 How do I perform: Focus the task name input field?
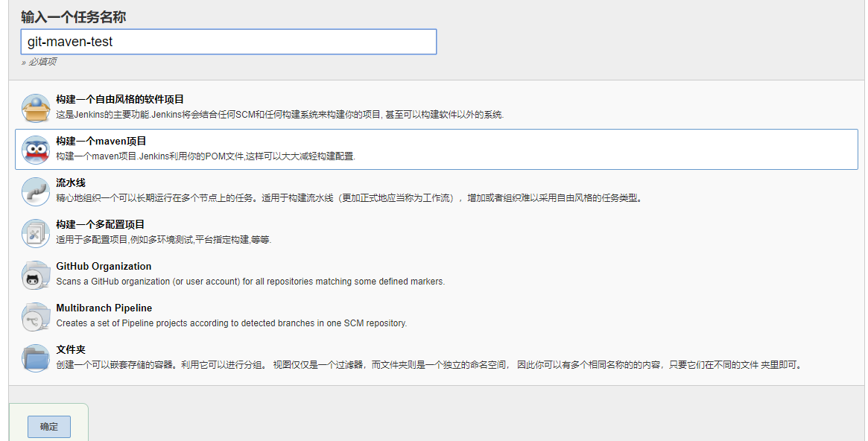point(228,42)
